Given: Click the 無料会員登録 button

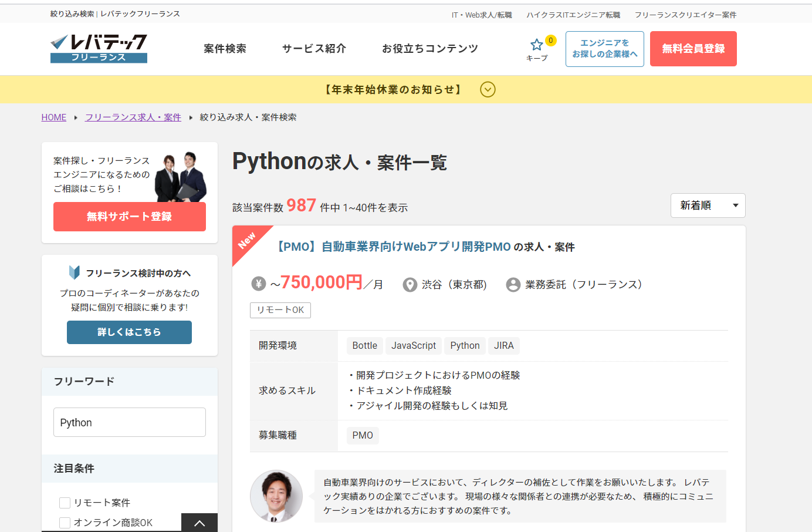Looking at the screenshot, I should pyautogui.click(x=693, y=49).
